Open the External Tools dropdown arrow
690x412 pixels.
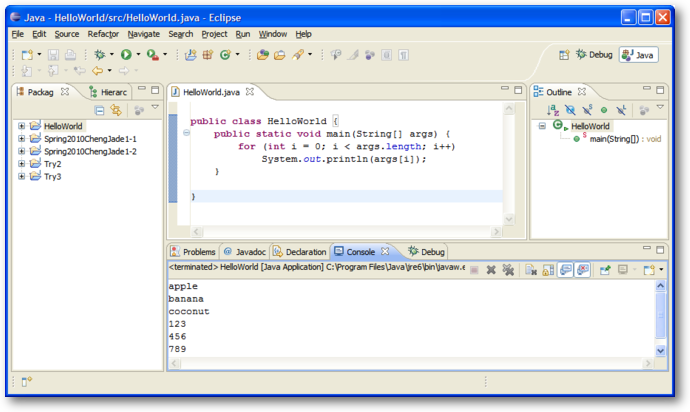pyautogui.click(x=165, y=55)
